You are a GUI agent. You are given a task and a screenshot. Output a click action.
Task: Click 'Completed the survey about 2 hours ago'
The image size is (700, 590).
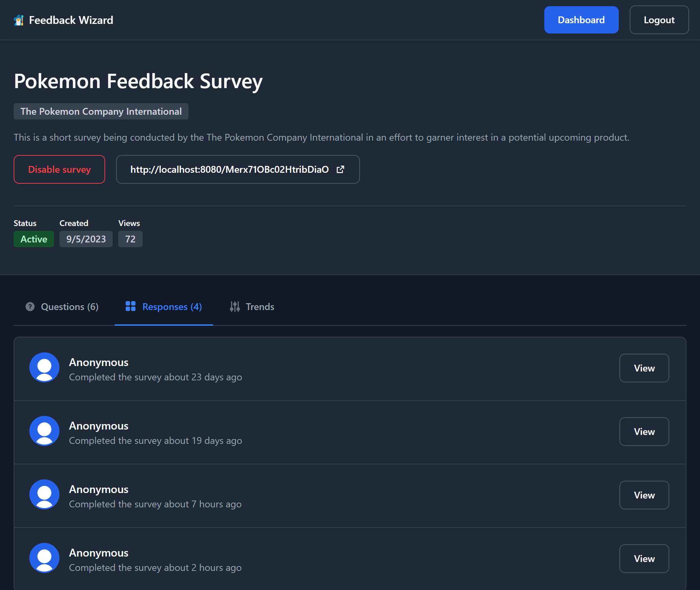155,568
